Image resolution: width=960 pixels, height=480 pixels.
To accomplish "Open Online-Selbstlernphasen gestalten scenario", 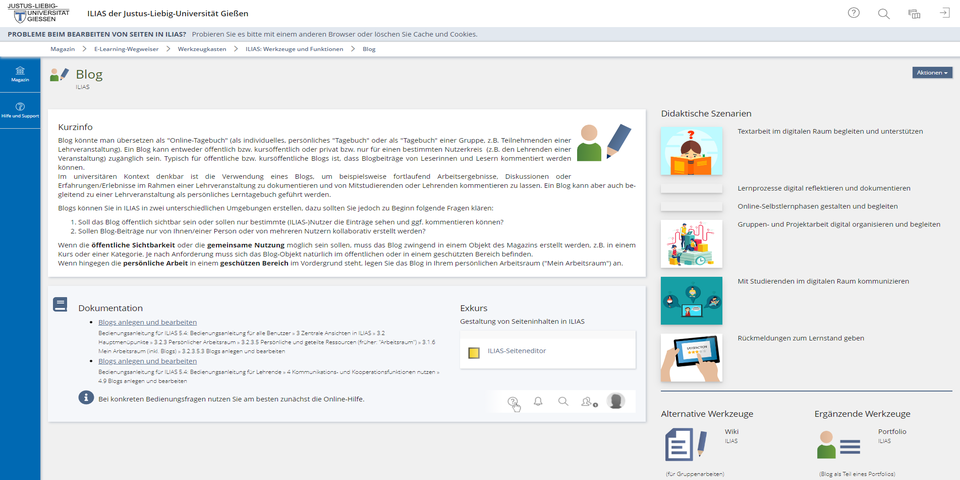I will tap(817, 206).
